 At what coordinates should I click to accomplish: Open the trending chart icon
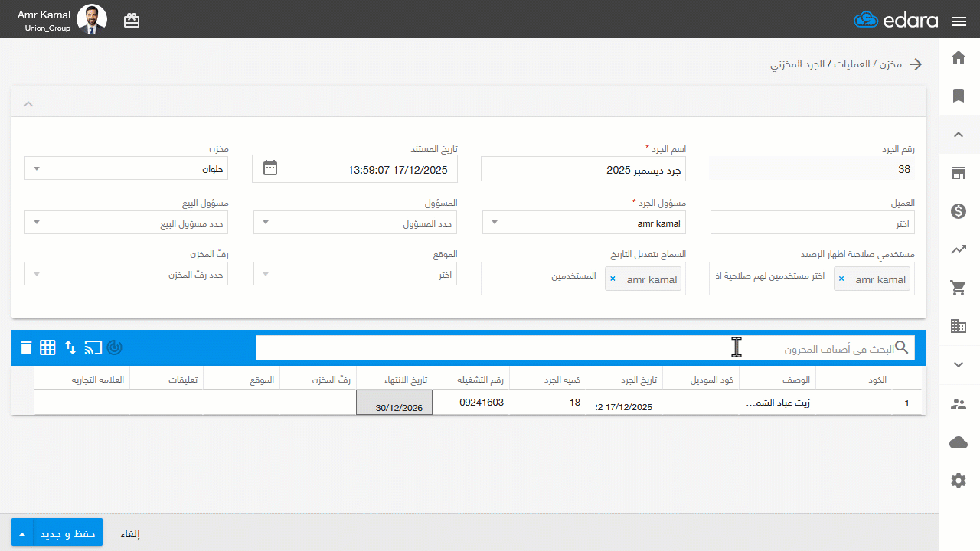coord(959,249)
